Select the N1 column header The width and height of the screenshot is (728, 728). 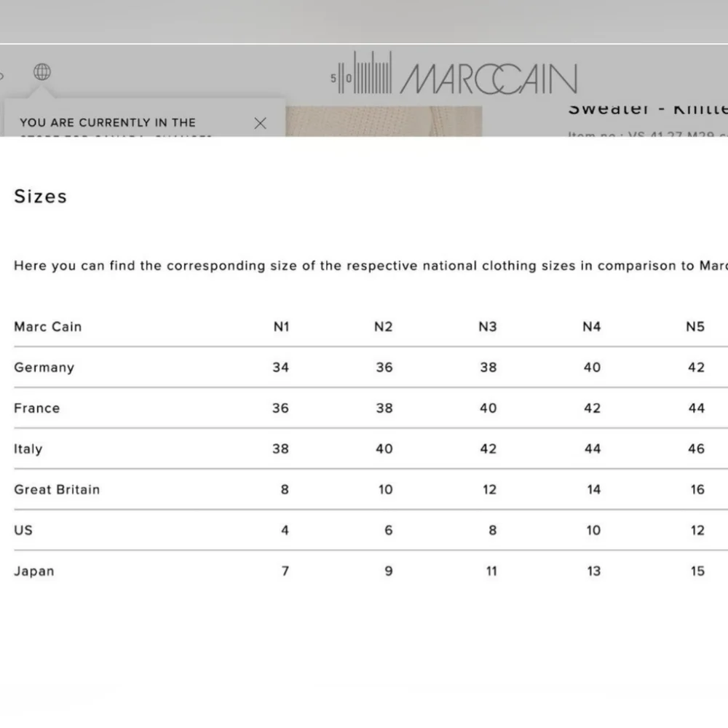click(281, 327)
